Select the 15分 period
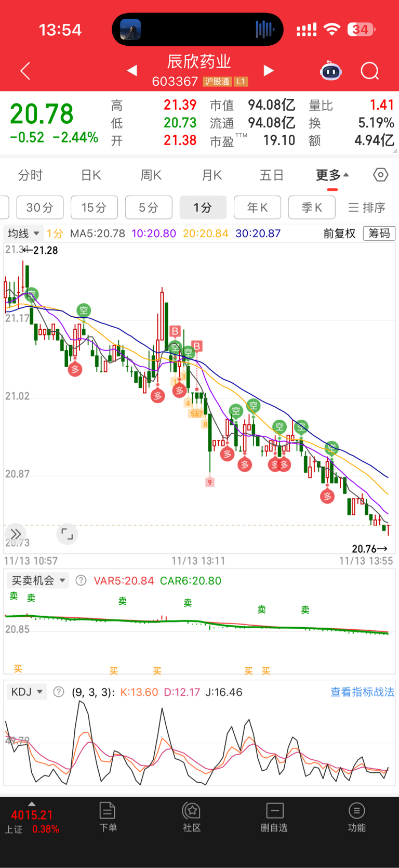Viewport: 399px width, 868px height. tap(94, 208)
